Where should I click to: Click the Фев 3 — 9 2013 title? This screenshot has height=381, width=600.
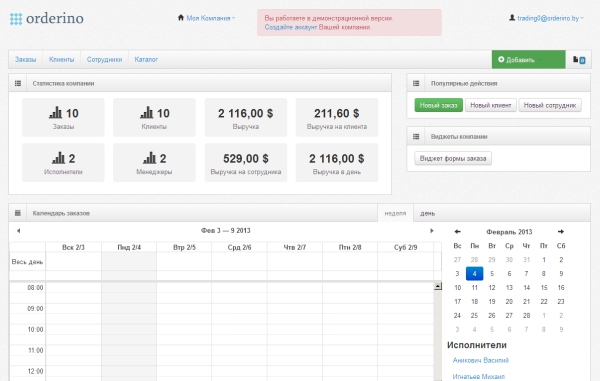[225, 231]
